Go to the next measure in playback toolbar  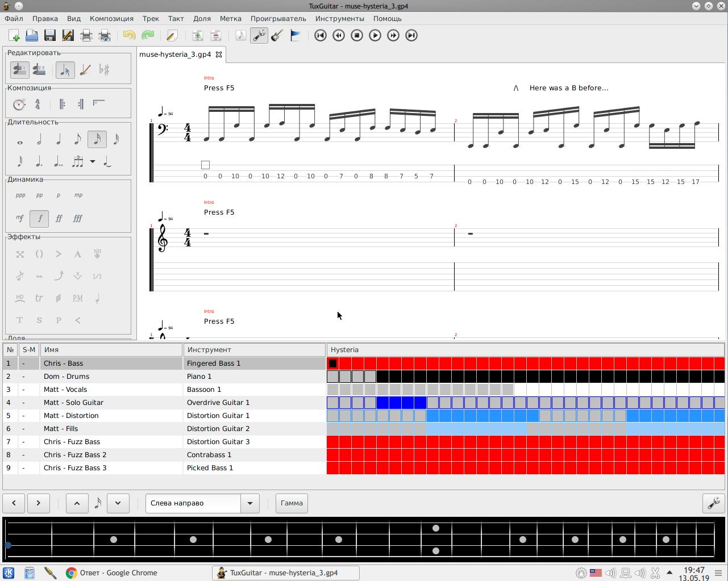point(393,35)
